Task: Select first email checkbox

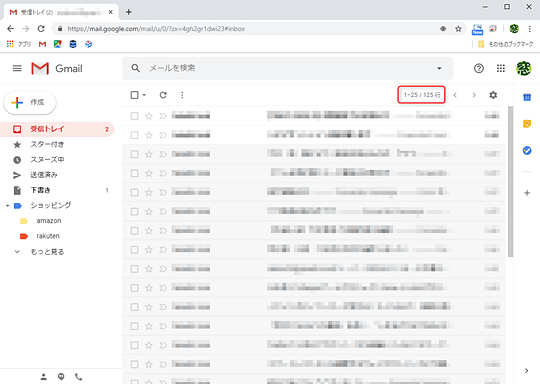Action: [134, 116]
